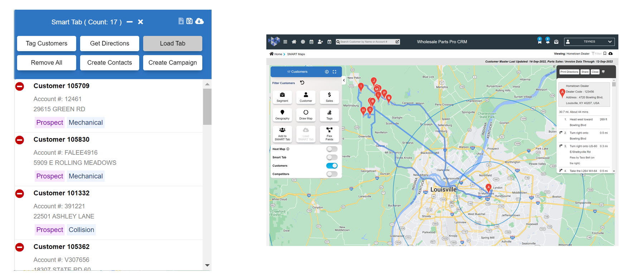Viewport: 644px width, 280px height.
Task: Toggle the Heat Map switch
Action: pos(332,149)
